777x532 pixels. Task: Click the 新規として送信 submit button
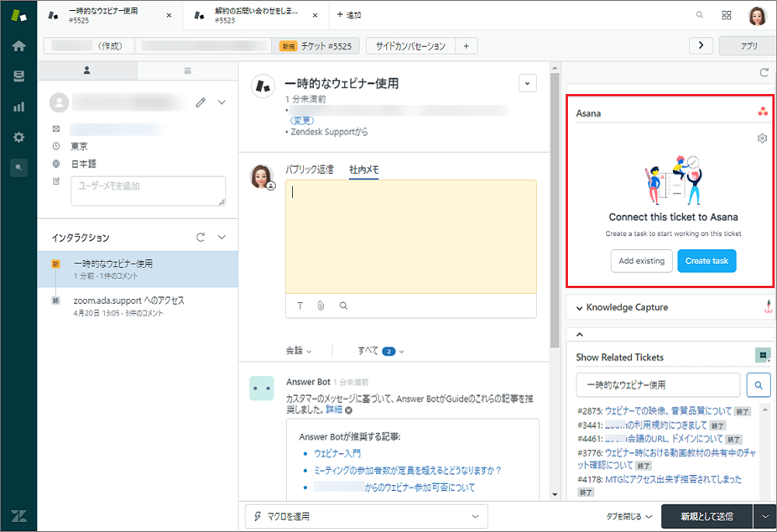click(706, 516)
